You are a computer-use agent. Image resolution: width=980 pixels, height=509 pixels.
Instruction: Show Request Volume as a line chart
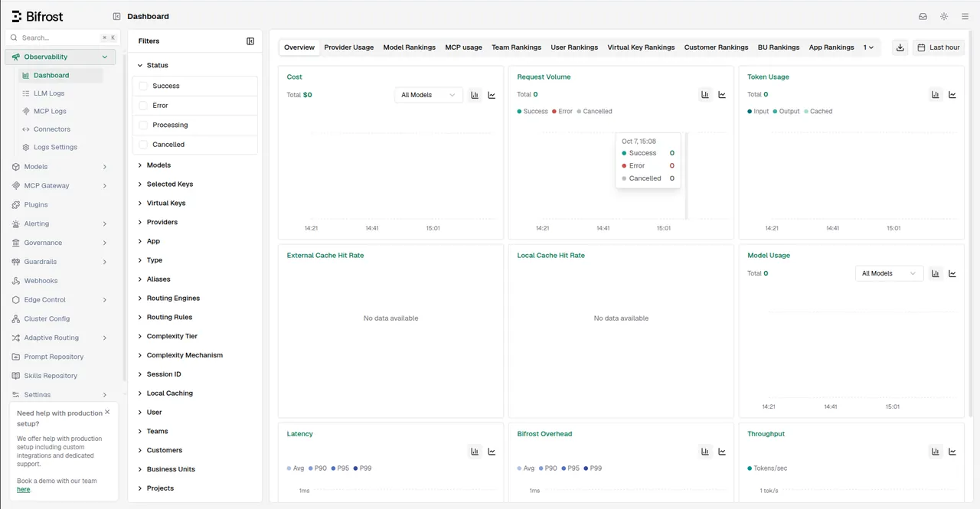(722, 95)
